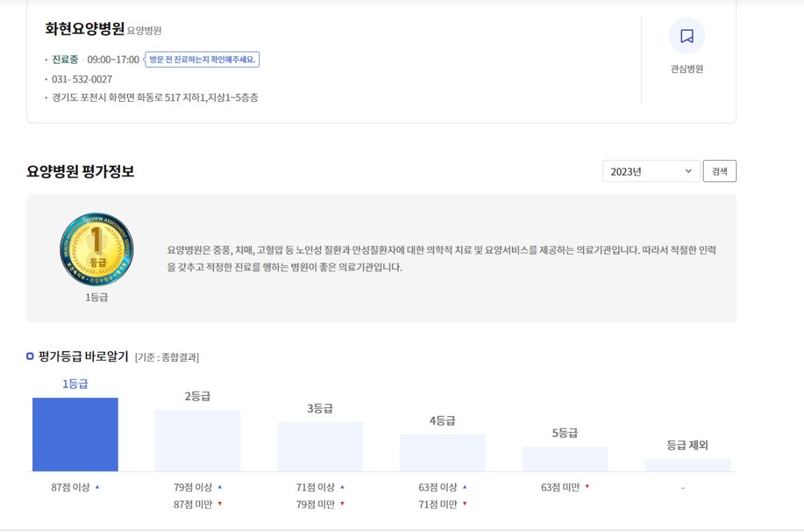The image size is (804, 532).
Task: Click the down arrow beside 79점 미만
Action: click(x=342, y=505)
